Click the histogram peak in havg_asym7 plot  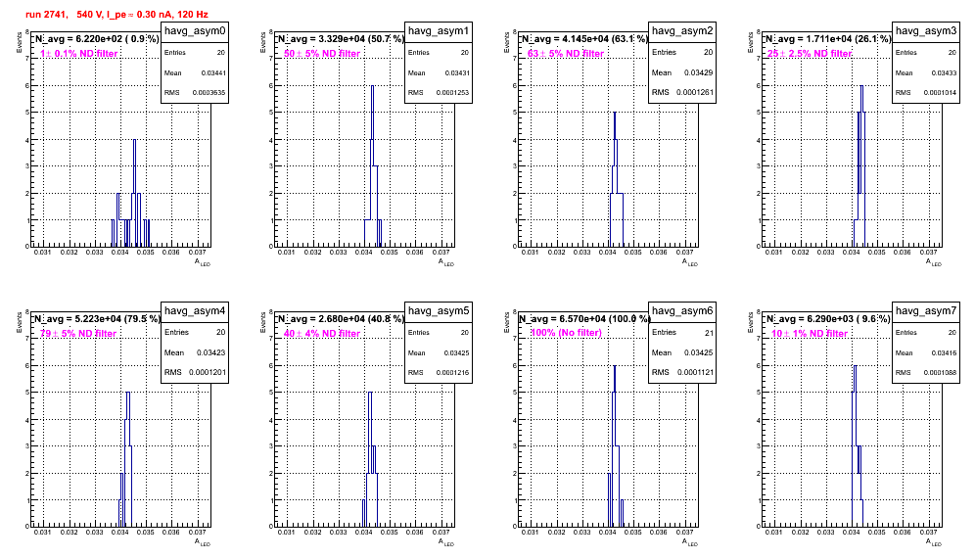855,366
